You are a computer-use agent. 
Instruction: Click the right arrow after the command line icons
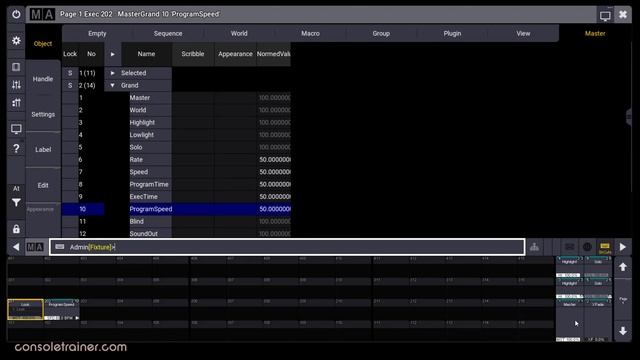(623, 247)
